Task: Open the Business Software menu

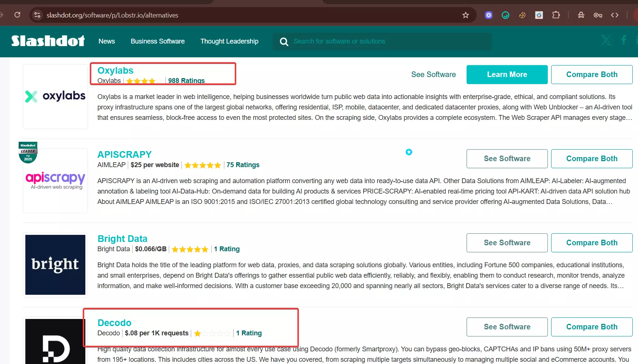Action: pyautogui.click(x=158, y=41)
